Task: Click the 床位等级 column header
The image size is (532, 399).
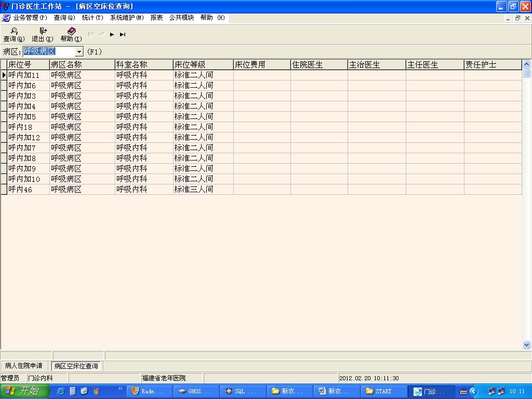Action: (x=203, y=64)
